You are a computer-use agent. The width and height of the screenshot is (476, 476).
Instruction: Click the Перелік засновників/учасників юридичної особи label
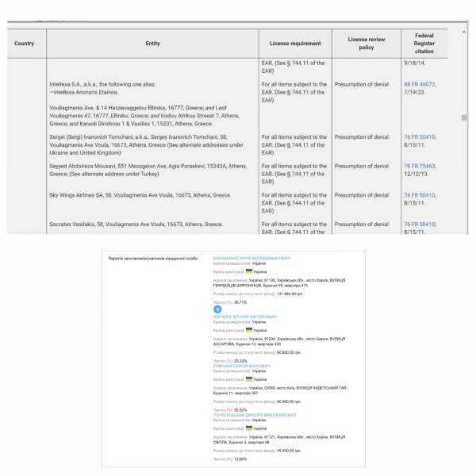click(153, 259)
